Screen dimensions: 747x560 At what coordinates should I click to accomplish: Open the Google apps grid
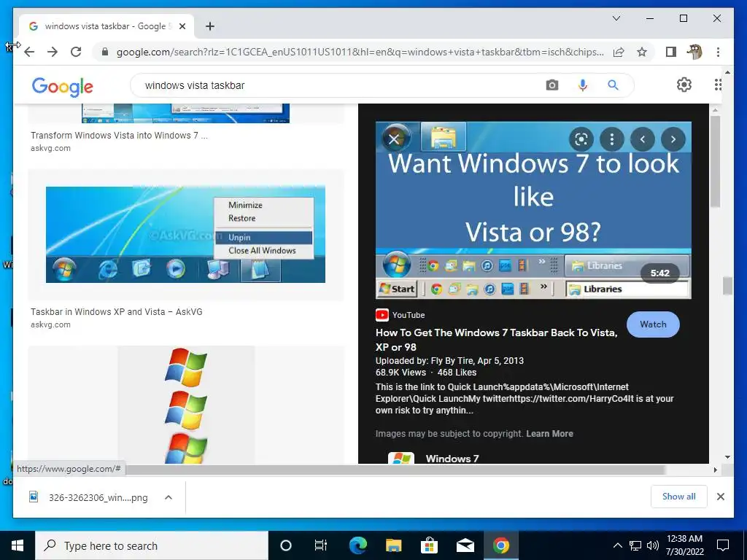click(x=718, y=85)
